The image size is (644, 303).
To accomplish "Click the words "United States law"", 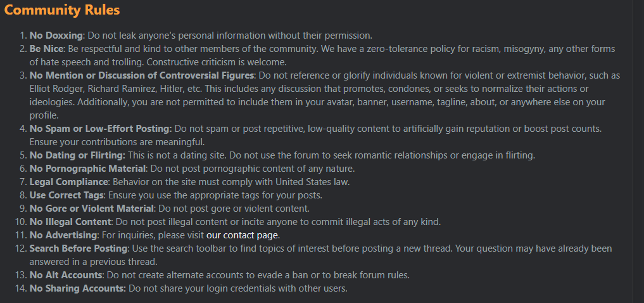I will point(312,182).
